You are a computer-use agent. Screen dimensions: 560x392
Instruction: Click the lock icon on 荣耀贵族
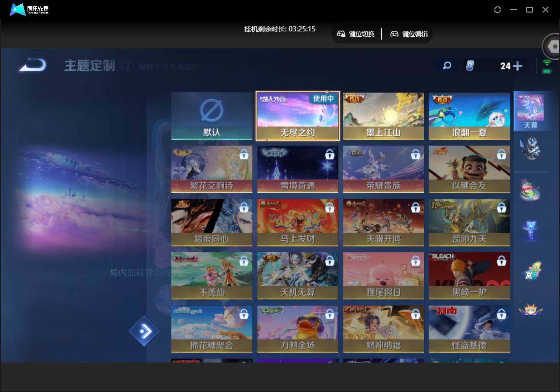(x=416, y=154)
